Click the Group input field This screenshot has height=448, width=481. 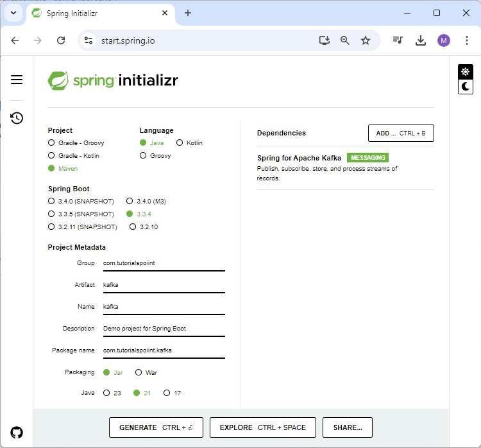(164, 264)
